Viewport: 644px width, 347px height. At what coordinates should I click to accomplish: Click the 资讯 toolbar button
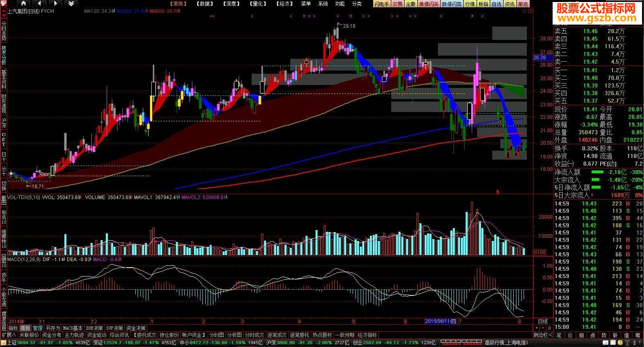tap(510, 4)
